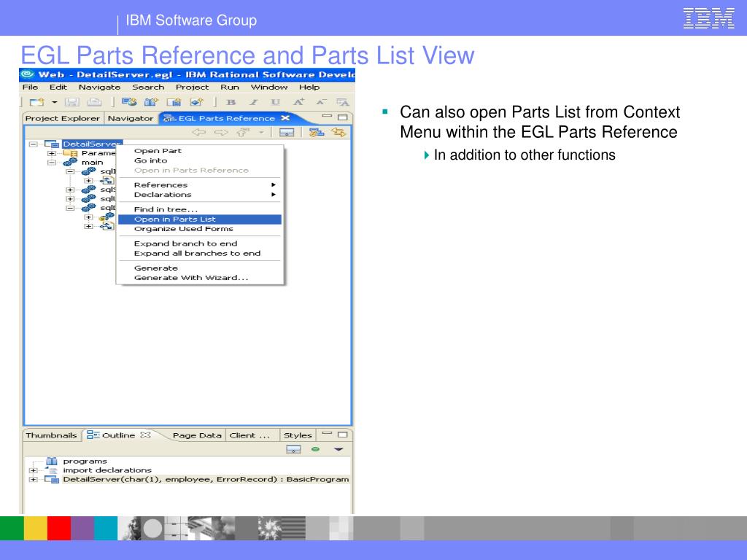Open the Run menu
Screen dimensions: 747x560
230,87
